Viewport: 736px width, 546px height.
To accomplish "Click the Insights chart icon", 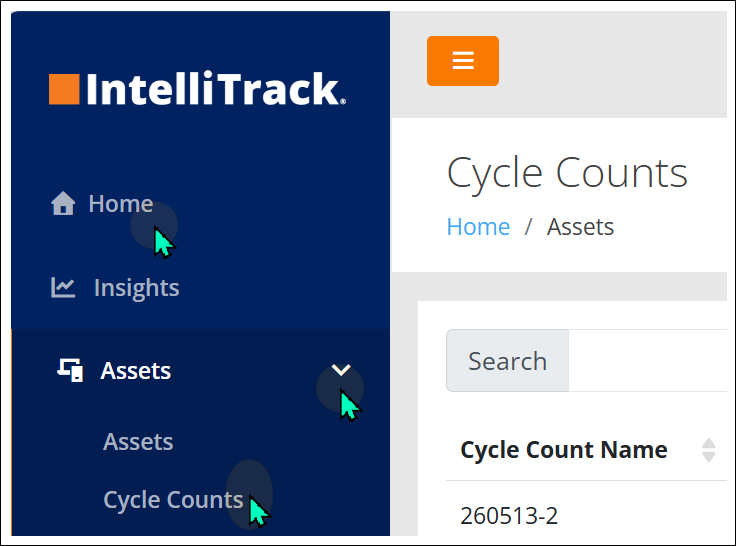I will 63,287.
